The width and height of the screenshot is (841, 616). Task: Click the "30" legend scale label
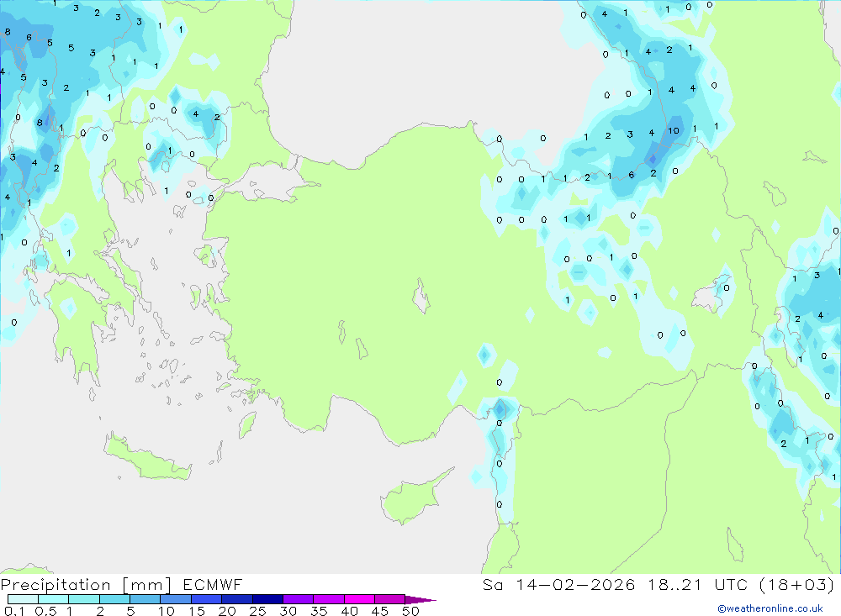pyautogui.click(x=288, y=611)
